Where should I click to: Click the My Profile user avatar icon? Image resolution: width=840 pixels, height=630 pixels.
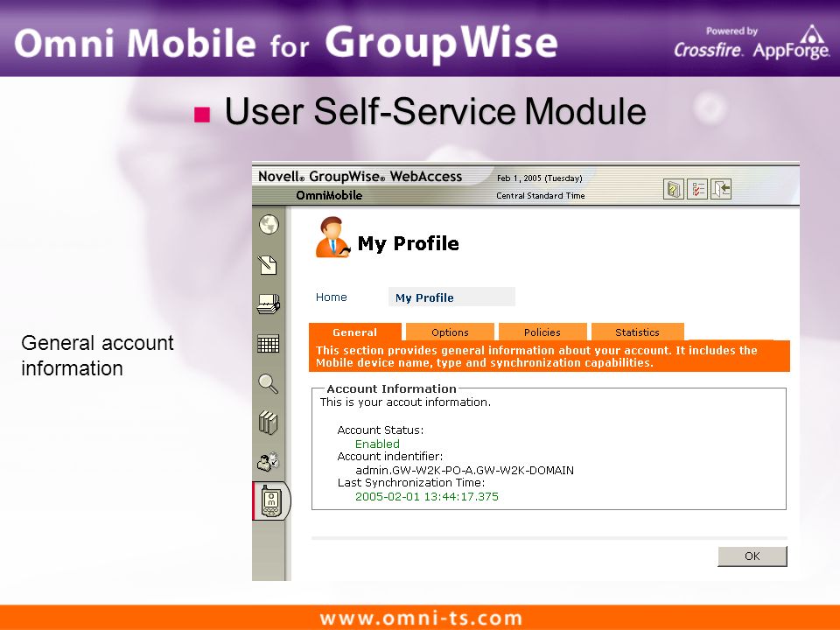coord(332,237)
